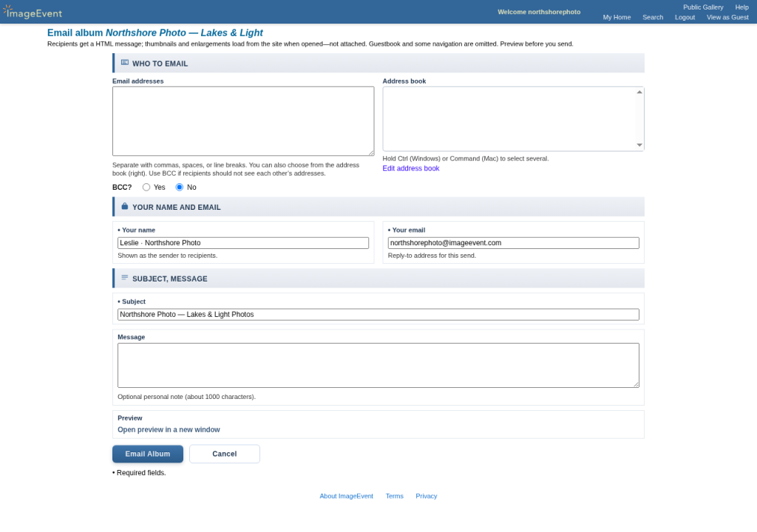Click the SUBJECT, MESSAGE section header
The image size is (757, 532).
coord(378,279)
